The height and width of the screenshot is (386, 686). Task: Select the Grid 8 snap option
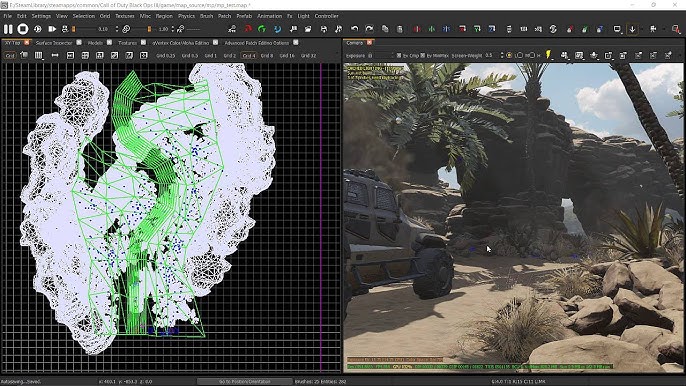[x=266, y=56]
